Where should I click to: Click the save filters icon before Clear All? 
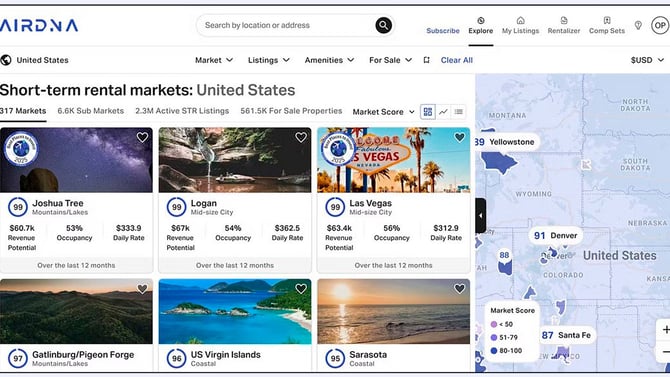(x=426, y=60)
